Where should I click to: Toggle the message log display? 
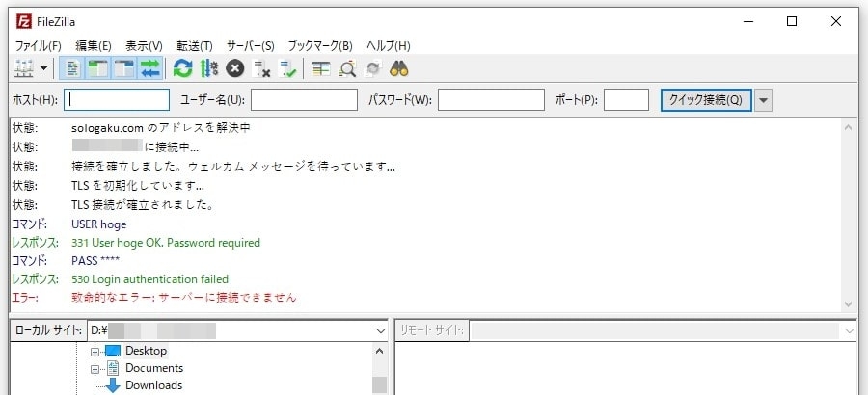click(x=72, y=68)
